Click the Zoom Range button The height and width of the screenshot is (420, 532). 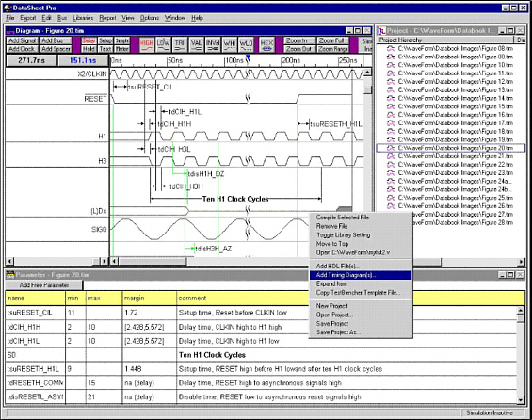(333, 49)
